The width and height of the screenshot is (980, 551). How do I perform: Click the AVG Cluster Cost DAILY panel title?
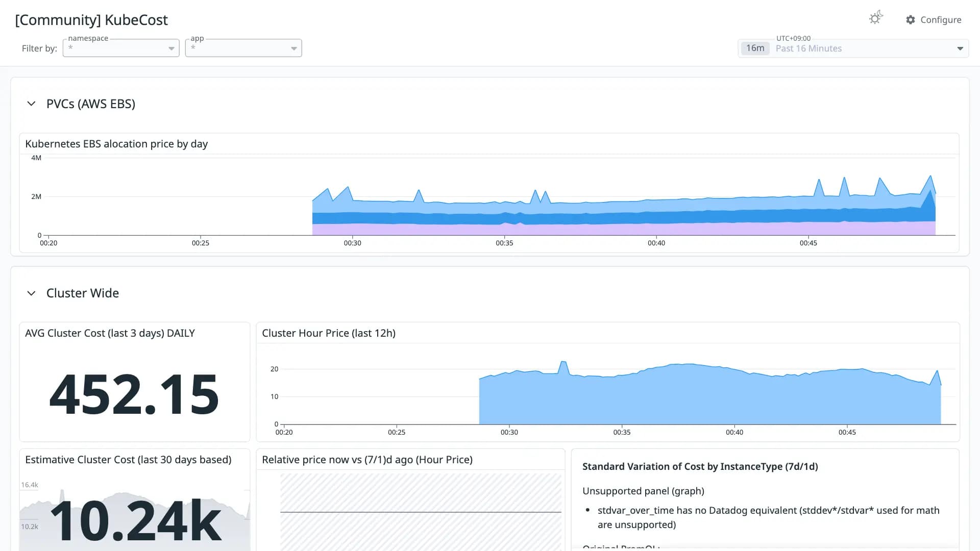click(x=110, y=333)
